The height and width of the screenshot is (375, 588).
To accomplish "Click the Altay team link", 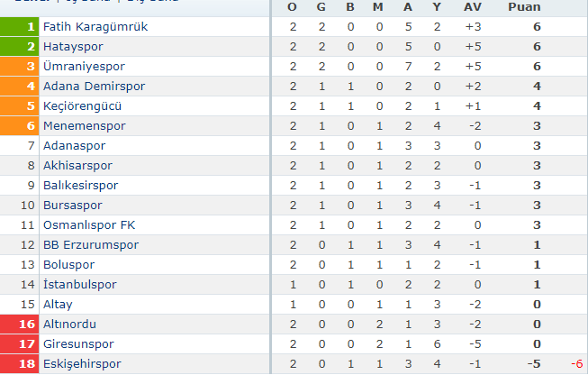I will click(x=58, y=305).
